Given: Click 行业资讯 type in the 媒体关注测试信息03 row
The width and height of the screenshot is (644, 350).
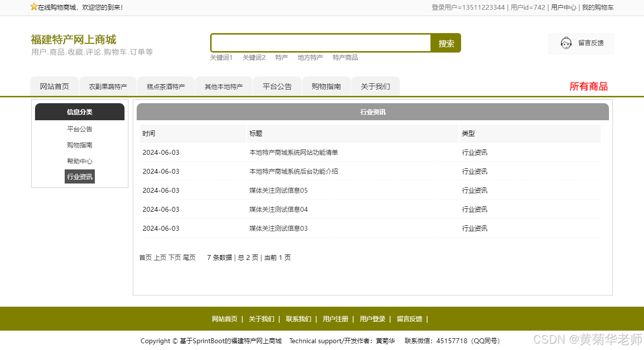Looking at the screenshot, I should point(475,228).
